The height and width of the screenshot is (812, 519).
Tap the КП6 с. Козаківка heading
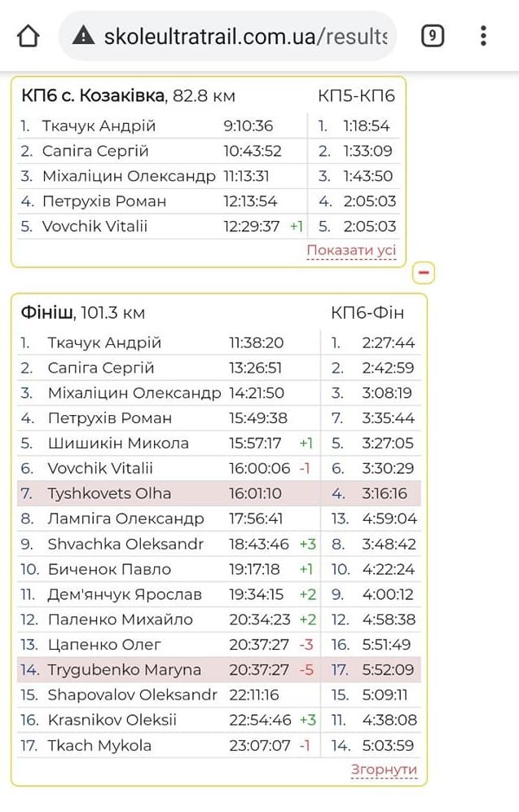coord(128,96)
